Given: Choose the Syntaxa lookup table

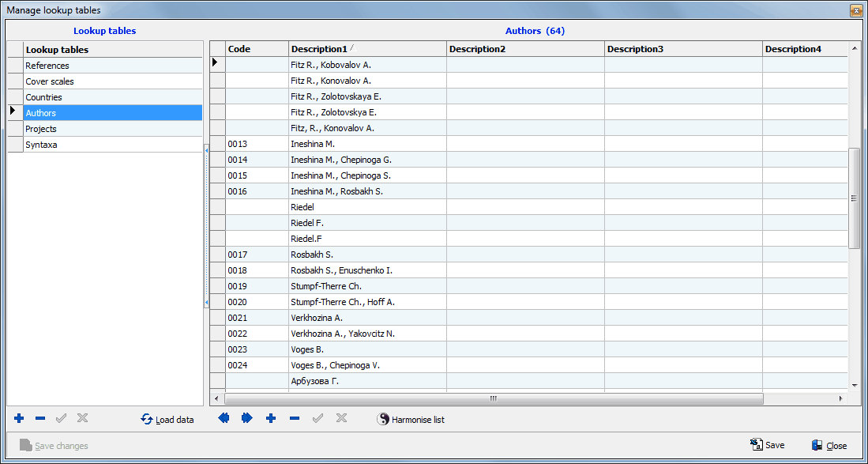Looking at the screenshot, I should click(41, 145).
